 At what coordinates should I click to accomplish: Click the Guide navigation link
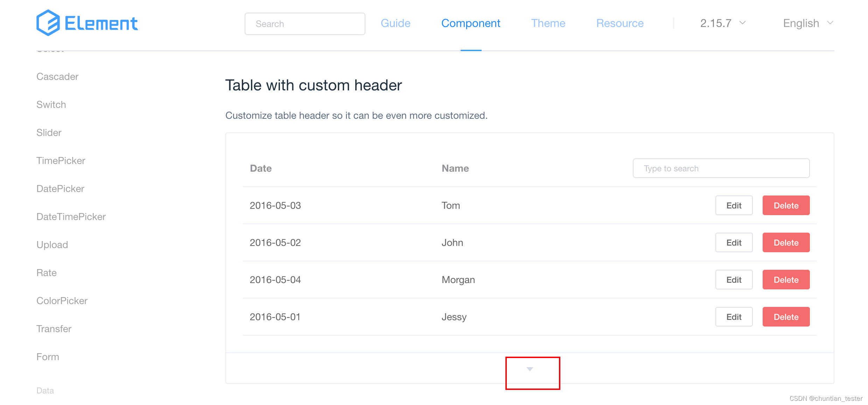pyautogui.click(x=395, y=23)
